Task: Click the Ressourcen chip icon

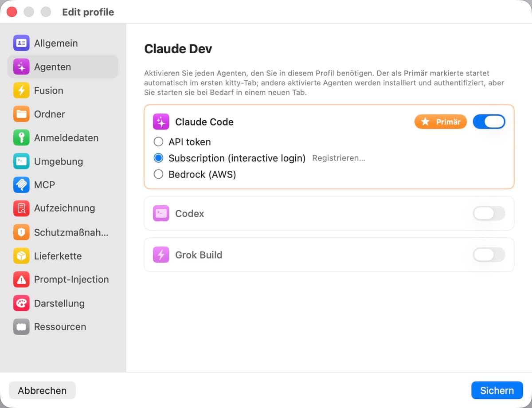Action: pos(21,327)
